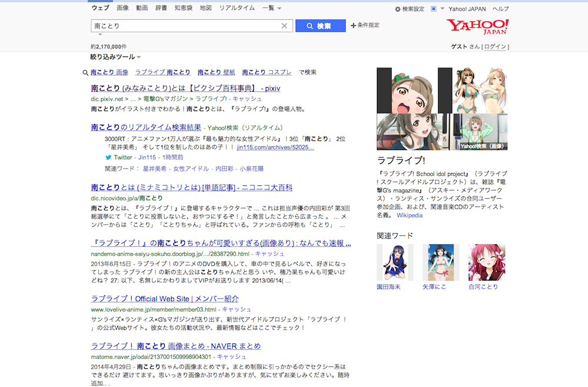This screenshot has width=588, height=387.
Task: Click the plus icon for 条件指定
Action: point(353,26)
